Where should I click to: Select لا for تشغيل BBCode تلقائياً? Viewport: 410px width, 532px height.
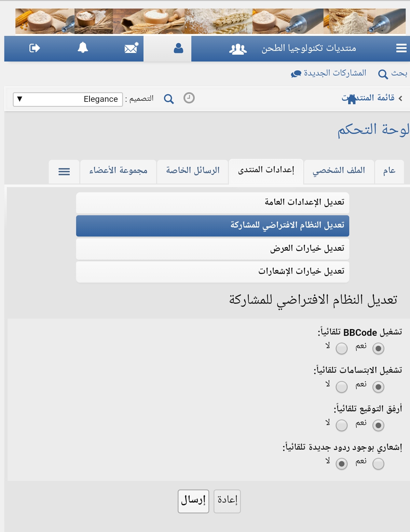click(342, 349)
